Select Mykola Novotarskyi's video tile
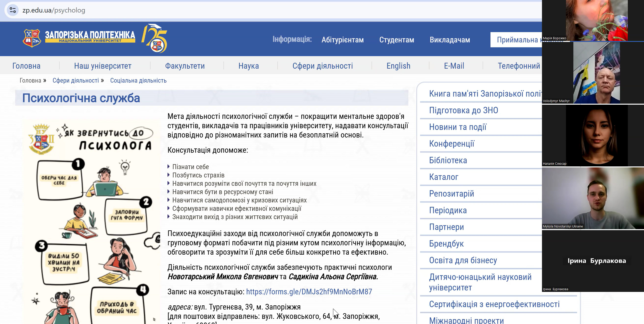 [x=592, y=198]
